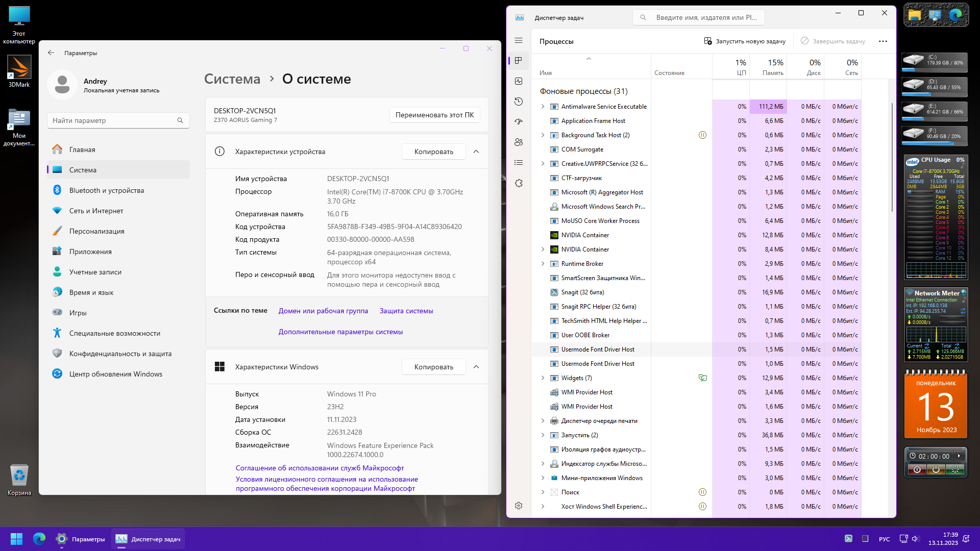Expand Antimalware Service Executable process

coord(543,107)
